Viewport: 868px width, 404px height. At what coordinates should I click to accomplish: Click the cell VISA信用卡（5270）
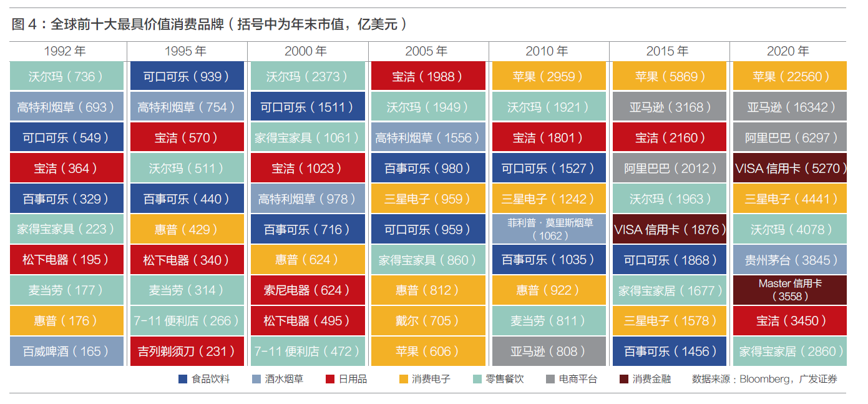(790, 168)
